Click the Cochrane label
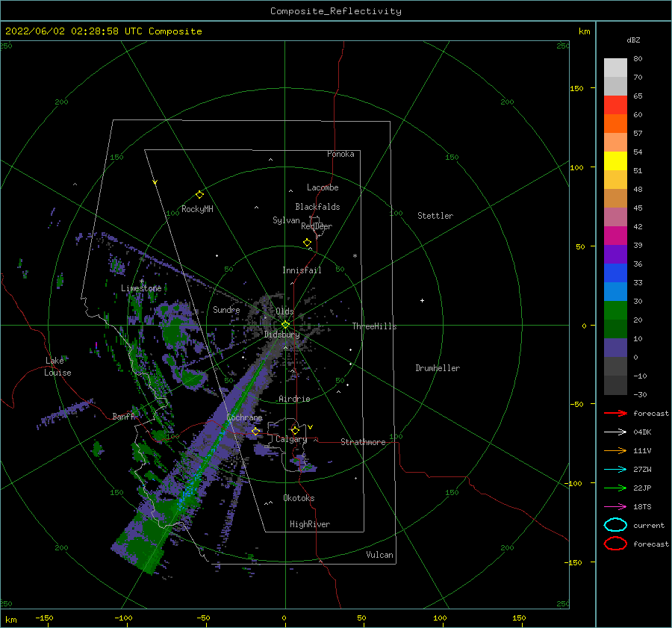This screenshot has height=628, width=672. pos(244,417)
